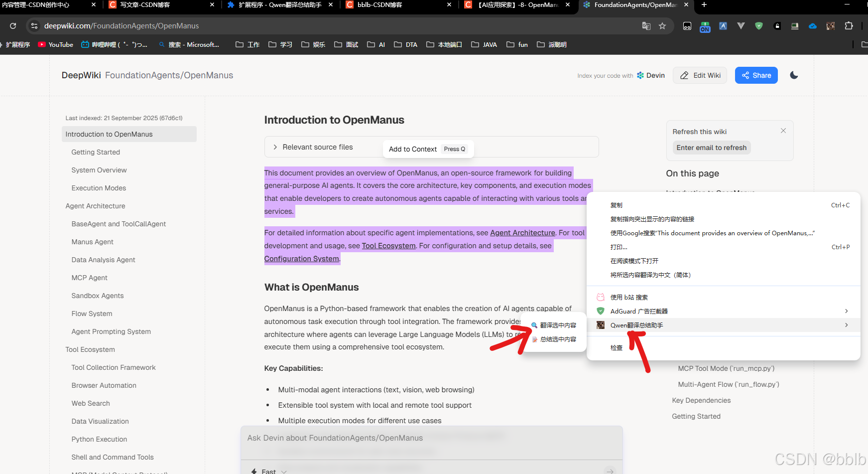Image resolution: width=868 pixels, height=474 pixels.
Task: Open the retro computer extension icon
Action: click(795, 26)
